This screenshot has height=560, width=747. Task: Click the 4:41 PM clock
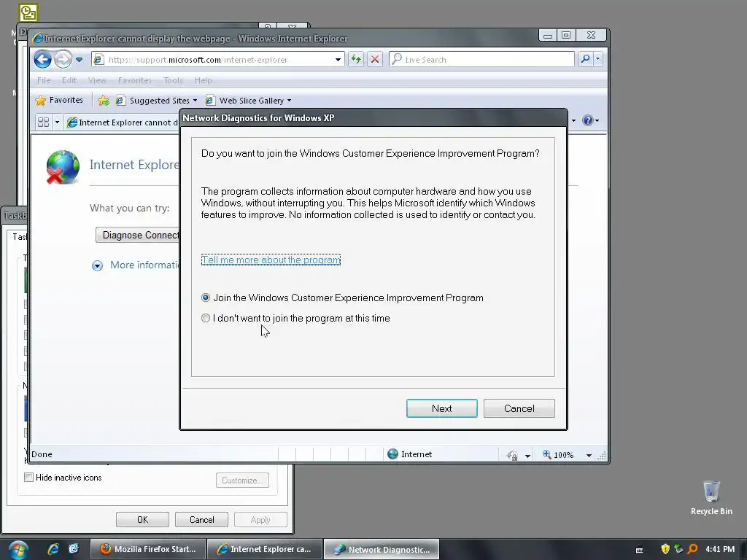720,549
